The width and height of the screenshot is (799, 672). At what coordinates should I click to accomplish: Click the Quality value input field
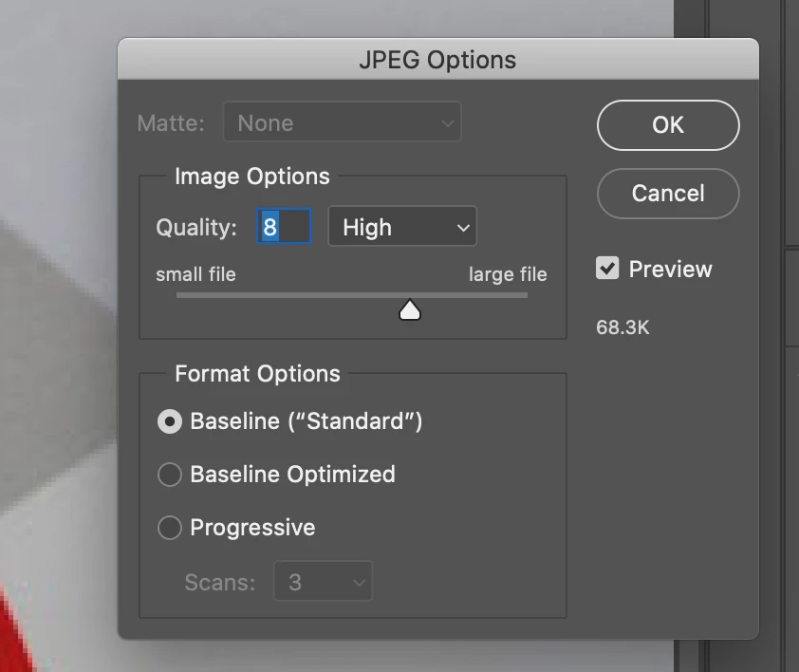click(x=284, y=227)
